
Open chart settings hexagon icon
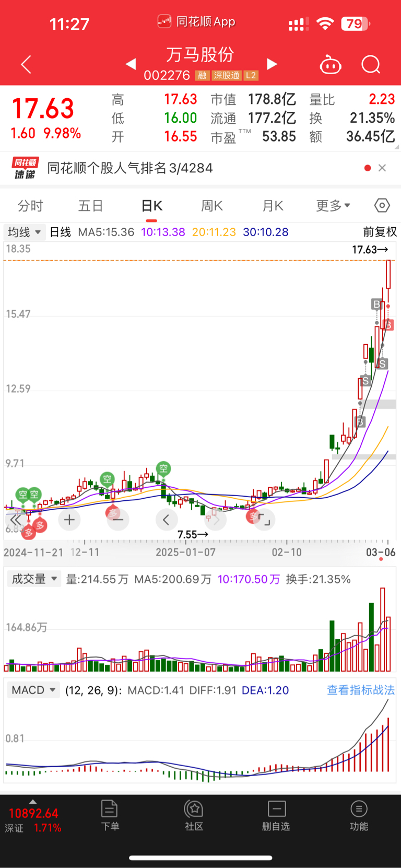point(382,206)
